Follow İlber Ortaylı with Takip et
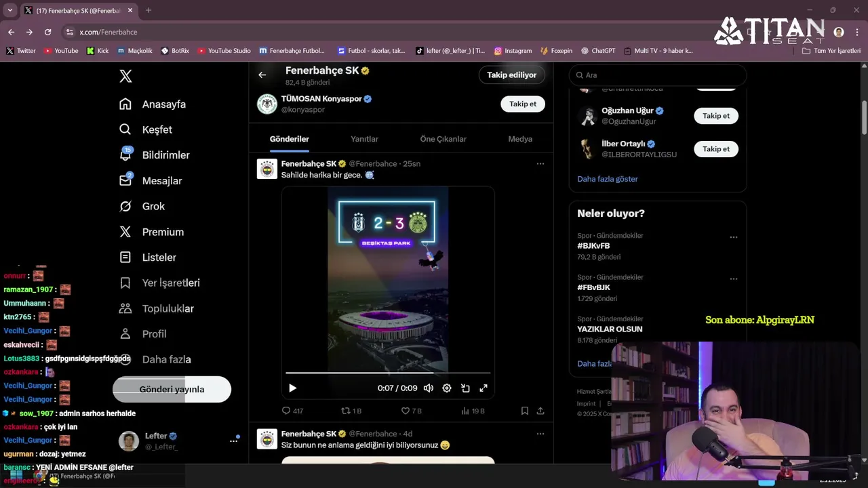 (716, 149)
